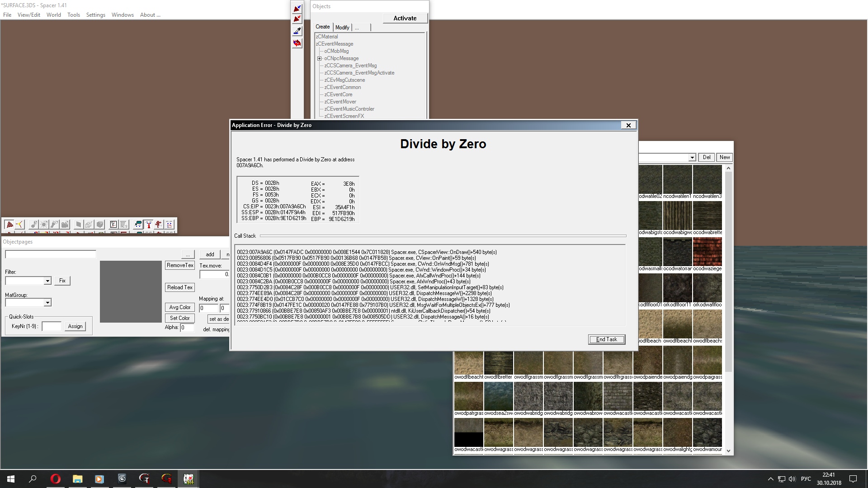
Task: Click the red signpost icon
Action: coord(159,224)
